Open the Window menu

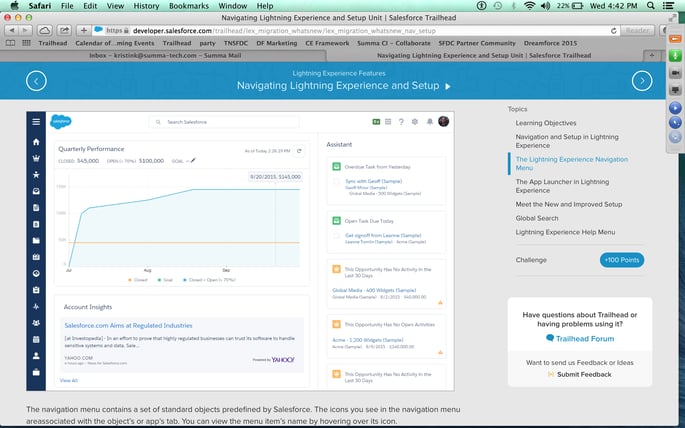pyautogui.click(x=232, y=6)
